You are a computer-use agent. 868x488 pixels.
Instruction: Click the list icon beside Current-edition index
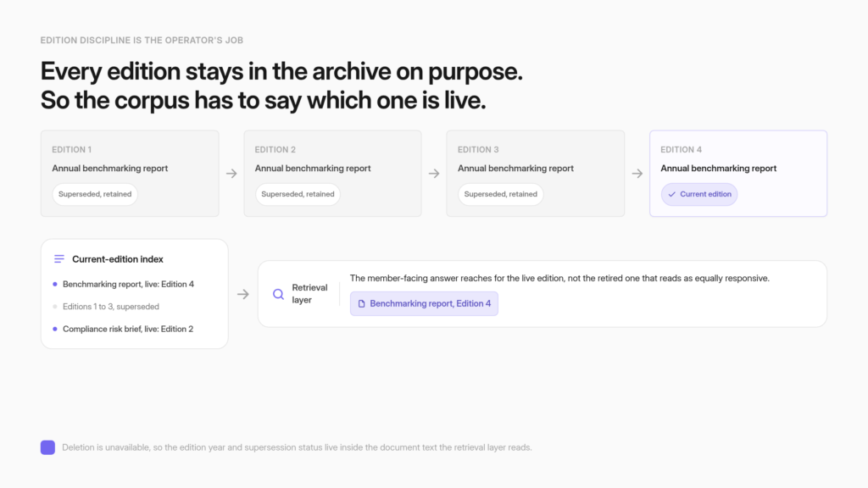tap(59, 259)
